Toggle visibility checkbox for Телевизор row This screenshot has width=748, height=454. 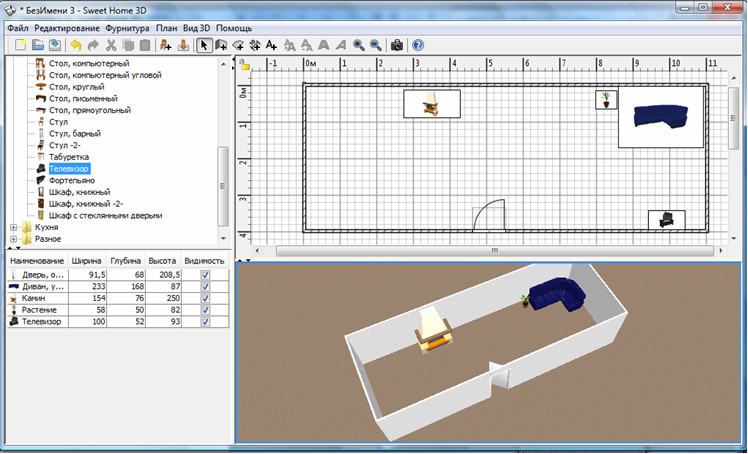click(x=205, y=322)
